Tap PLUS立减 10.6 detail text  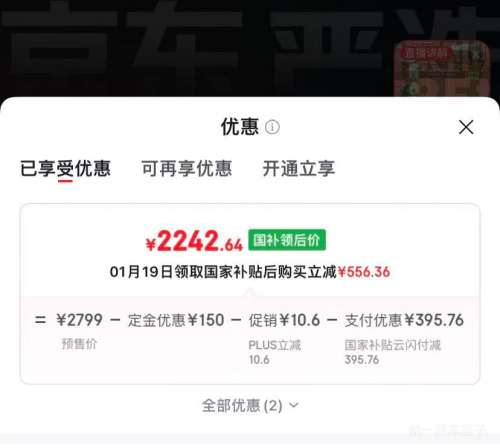point(275,352)
